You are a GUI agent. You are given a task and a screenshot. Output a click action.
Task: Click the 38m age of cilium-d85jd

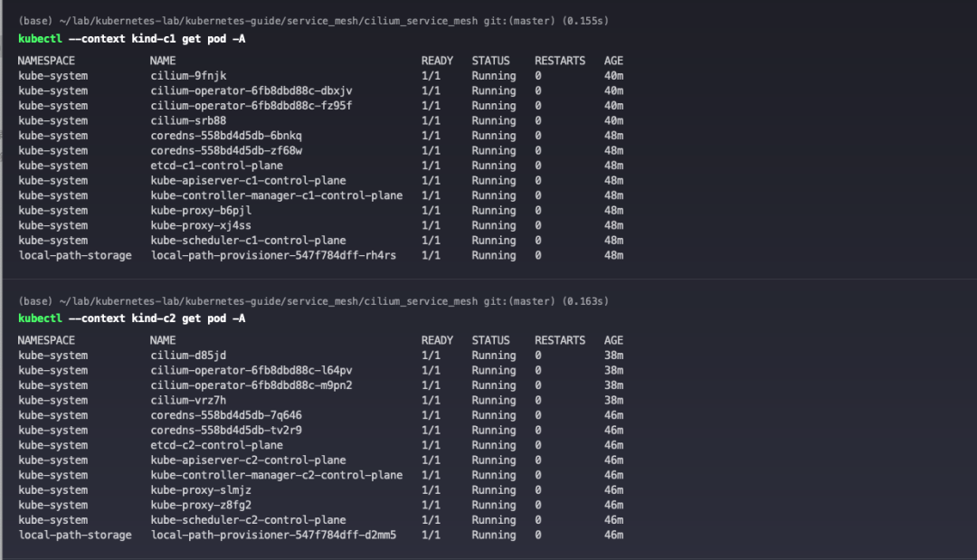coord(613,356)
